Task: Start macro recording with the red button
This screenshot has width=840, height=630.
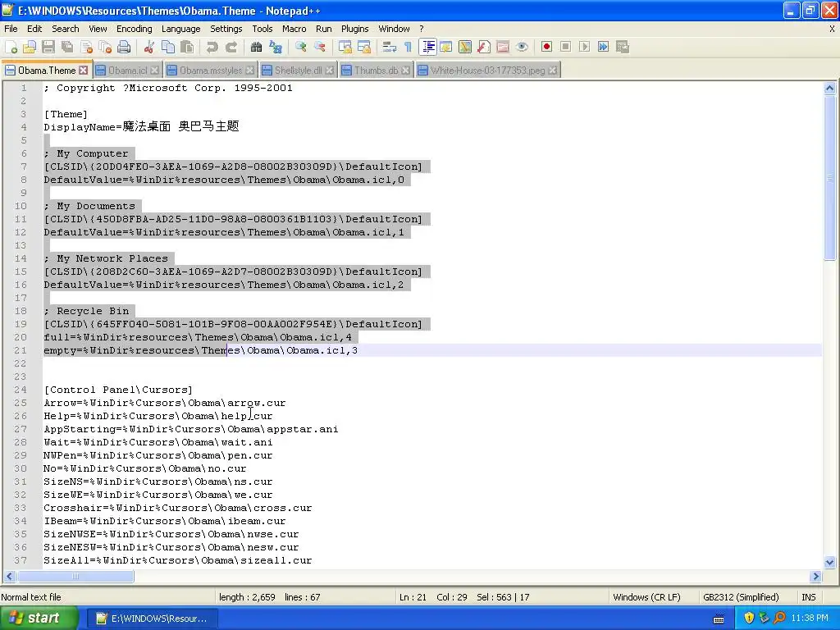Action: 546,47
